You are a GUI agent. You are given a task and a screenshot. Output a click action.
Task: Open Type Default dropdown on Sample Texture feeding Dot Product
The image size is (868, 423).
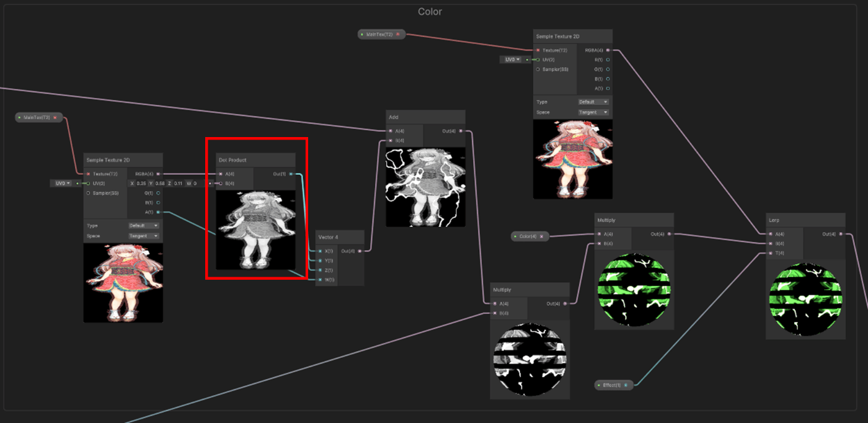click(x=143, y=226)
